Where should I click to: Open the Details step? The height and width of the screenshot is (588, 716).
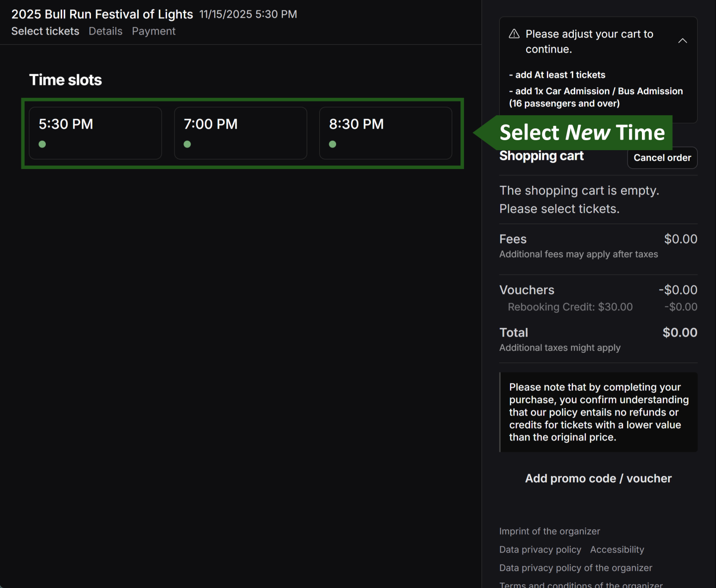click(105, 31)
